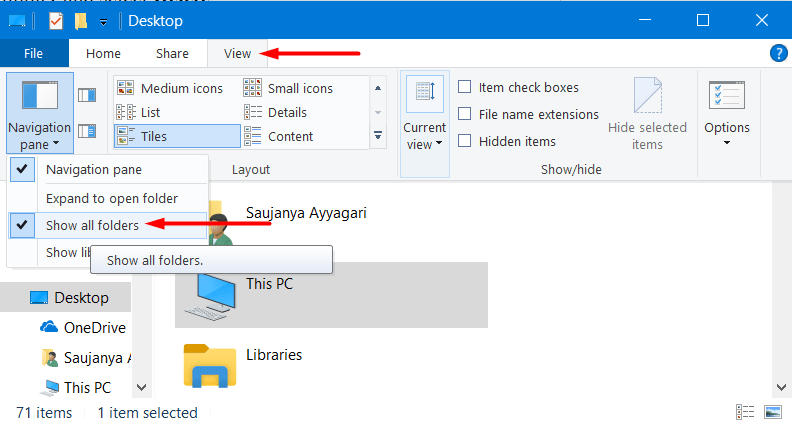
Task: Choose Expand to open folder option
Action: pos(112,198)
